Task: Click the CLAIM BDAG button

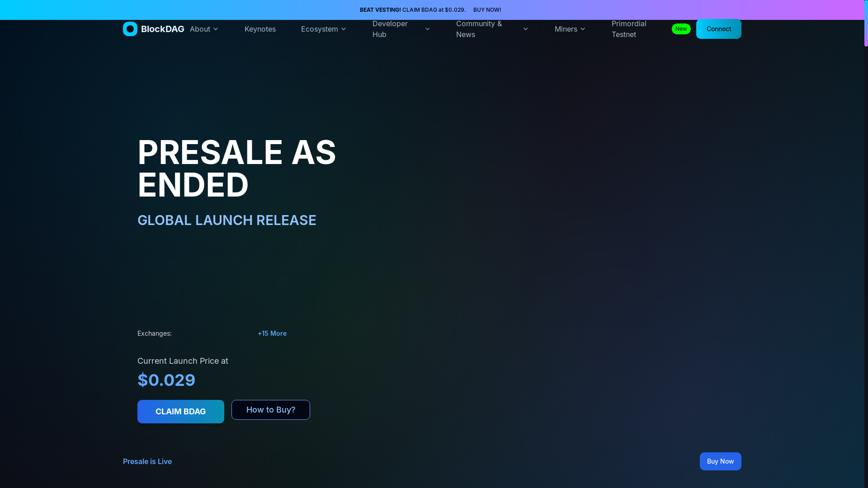Action: (181, 412)
